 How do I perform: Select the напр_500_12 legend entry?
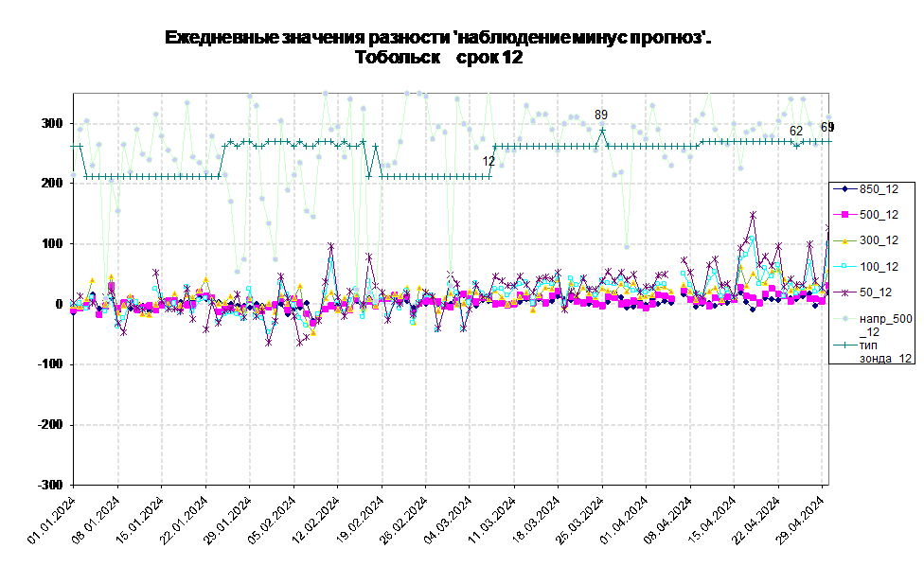[x=873, y=325]
